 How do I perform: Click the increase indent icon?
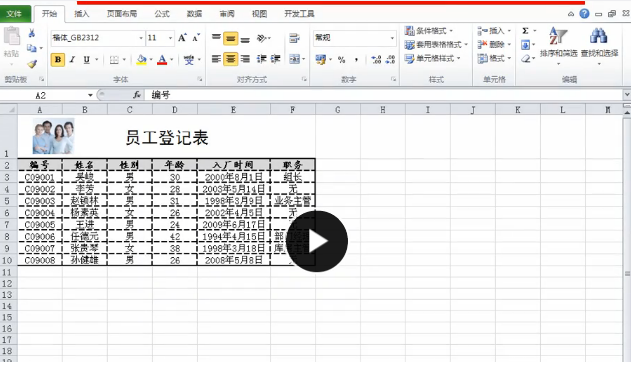[x=276, y=60]
